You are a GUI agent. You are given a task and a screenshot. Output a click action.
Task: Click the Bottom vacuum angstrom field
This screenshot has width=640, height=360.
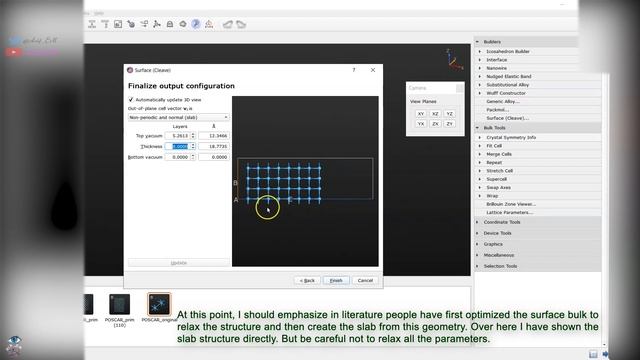pos(213,157)
